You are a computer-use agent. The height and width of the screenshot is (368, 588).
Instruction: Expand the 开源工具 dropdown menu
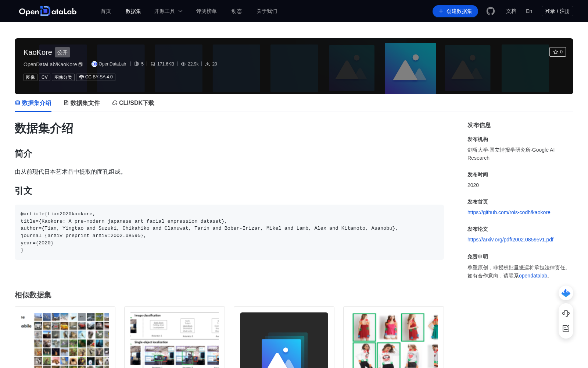(x=169, y=11)
